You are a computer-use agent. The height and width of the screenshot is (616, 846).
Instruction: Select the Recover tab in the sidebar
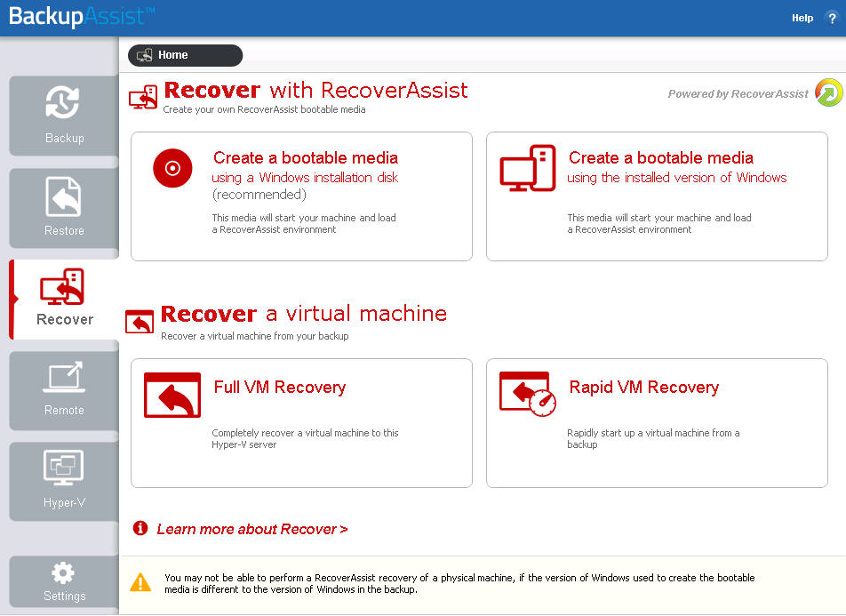pyautogui.click(x=64, y=299)
